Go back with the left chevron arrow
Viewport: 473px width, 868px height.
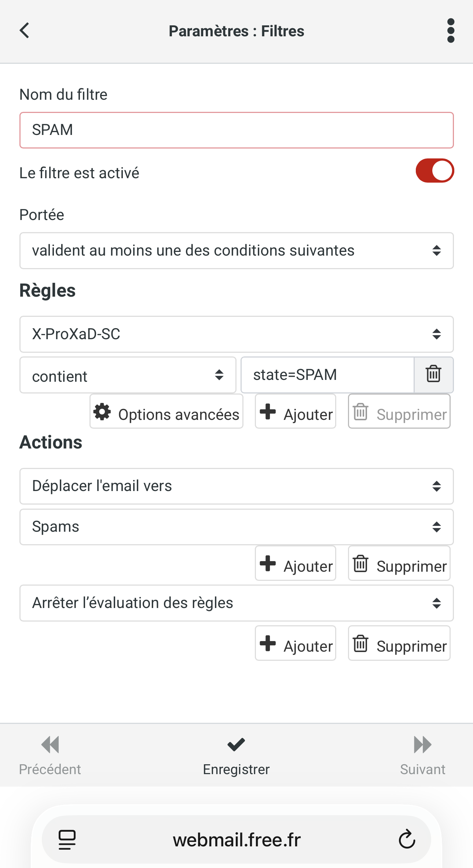pyautogui.click(x=25, y=30)
